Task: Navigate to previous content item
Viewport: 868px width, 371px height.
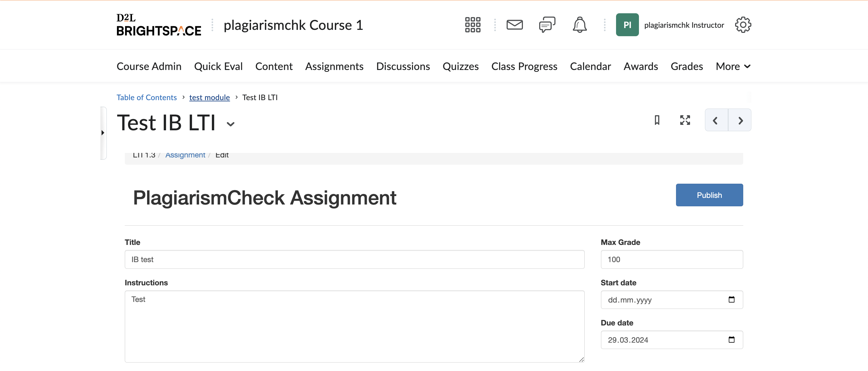Action: (x=716, y=120)
